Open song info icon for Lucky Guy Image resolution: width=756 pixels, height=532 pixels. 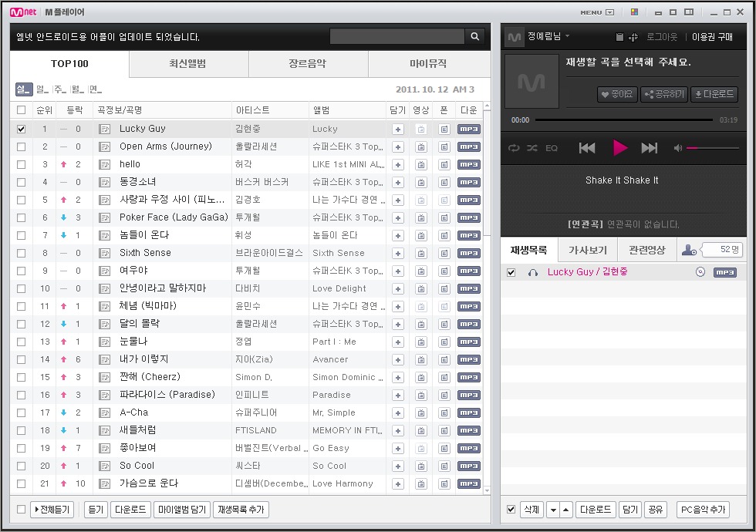click(104, 130)
